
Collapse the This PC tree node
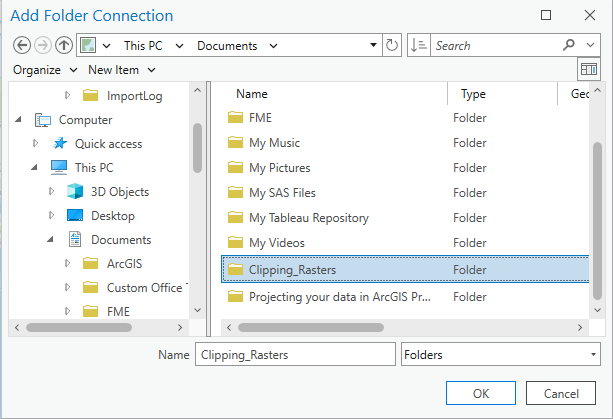[34, 167]
